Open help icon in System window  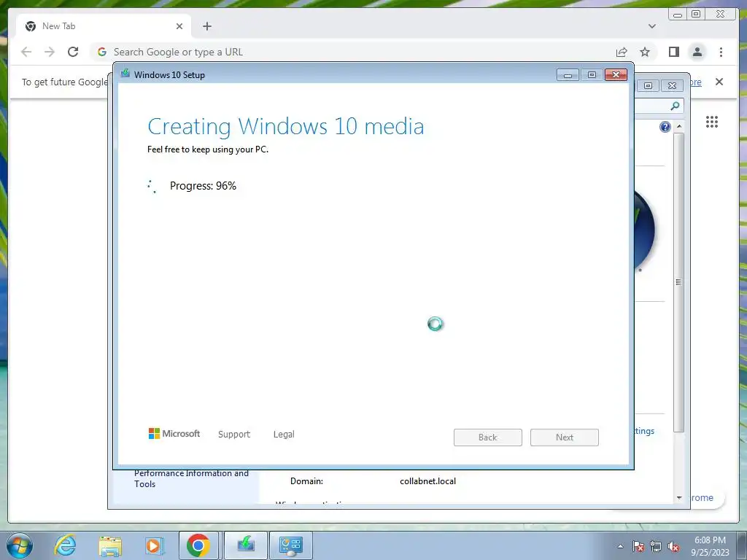[x=665, y=127]
